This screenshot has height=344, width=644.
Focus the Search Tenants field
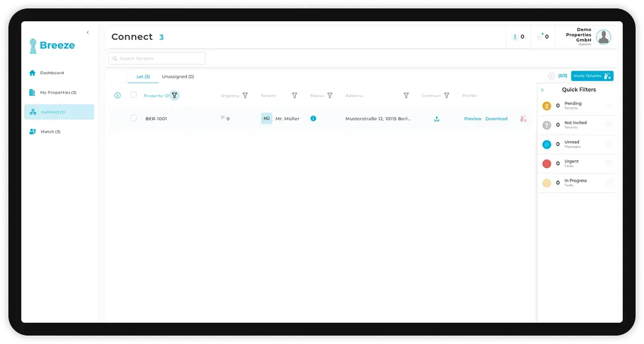pos(157,58)
